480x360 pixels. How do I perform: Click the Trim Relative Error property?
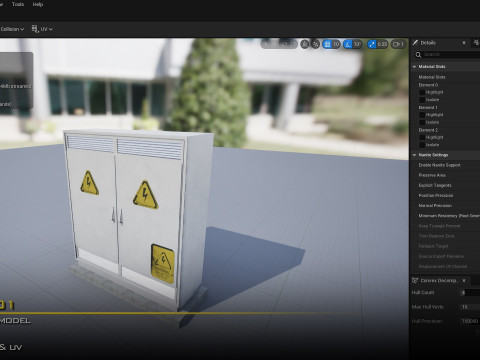436,236
